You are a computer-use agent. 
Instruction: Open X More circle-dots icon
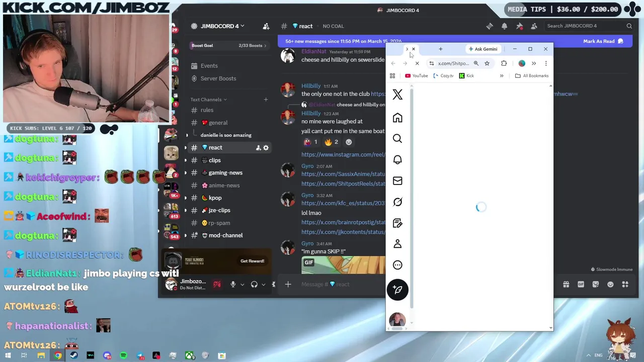[397, 265]
